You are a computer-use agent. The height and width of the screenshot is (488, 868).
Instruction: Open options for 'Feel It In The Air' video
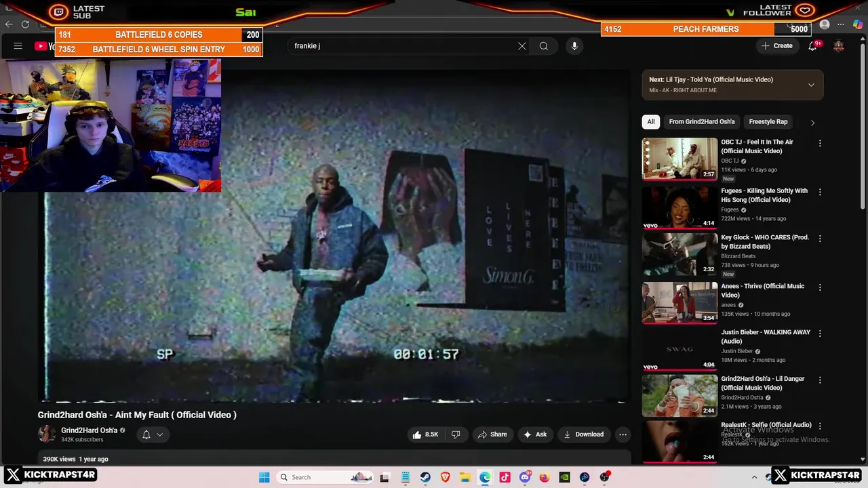pos(820,144)
